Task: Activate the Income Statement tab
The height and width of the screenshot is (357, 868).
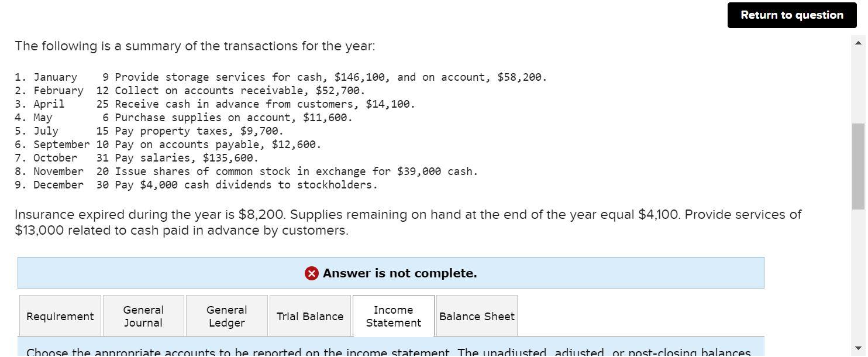Action: pos(393,316)
